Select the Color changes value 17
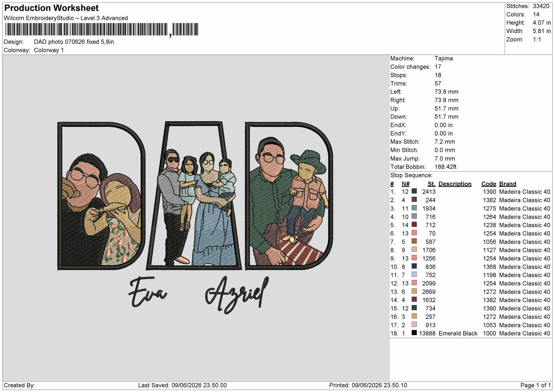The image size is (555, 392). coord(438,67)
